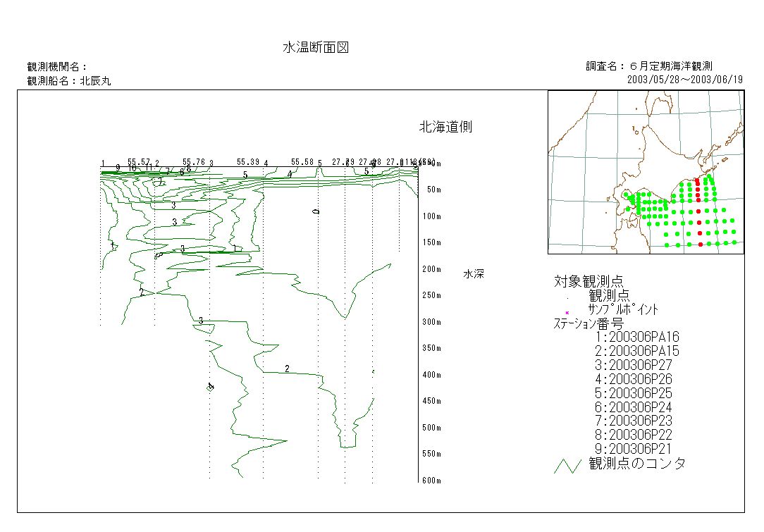Image resolution: width=764 pixels, height=532 pixels.
Task: Click the topmost red station dot on map
Action: pyautogui.click(x=698, y=181)
